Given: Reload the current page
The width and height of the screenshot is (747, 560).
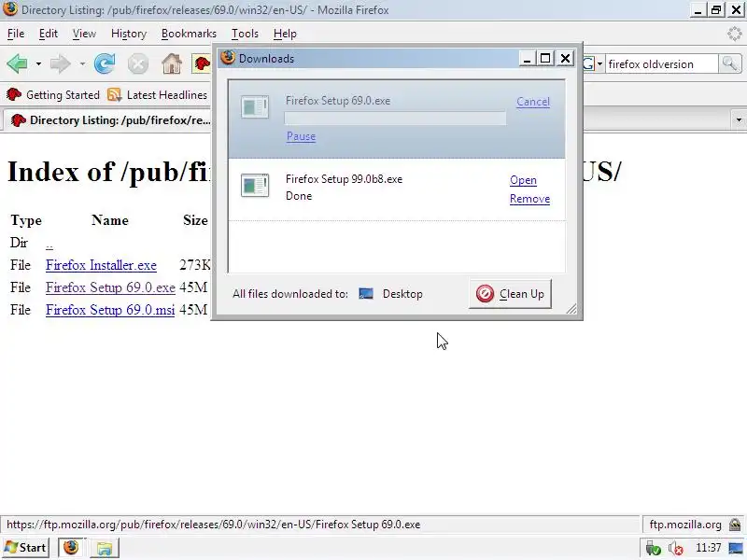Looking at the screenshot, I should tap(105, 63).
